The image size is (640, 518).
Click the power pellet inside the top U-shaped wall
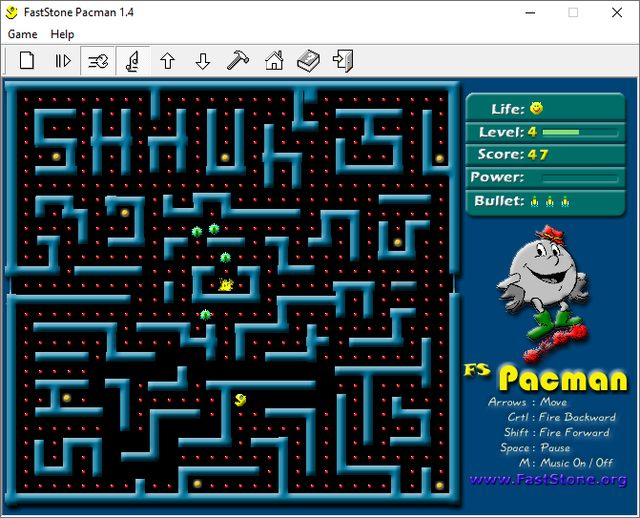225,157
